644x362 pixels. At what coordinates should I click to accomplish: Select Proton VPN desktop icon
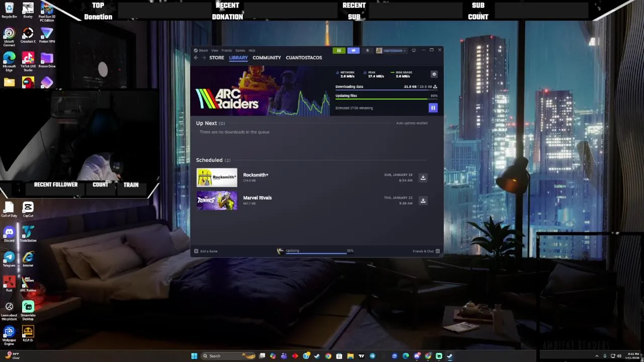[x=47, y=35]
